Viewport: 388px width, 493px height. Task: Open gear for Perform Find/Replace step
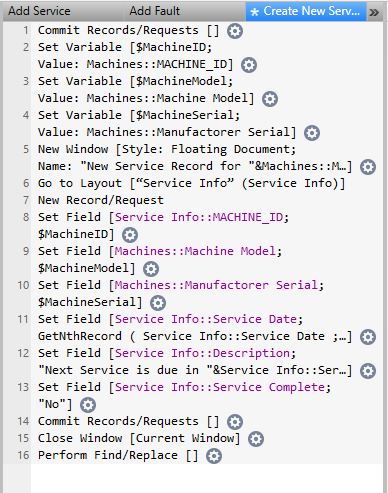(214, 456)
